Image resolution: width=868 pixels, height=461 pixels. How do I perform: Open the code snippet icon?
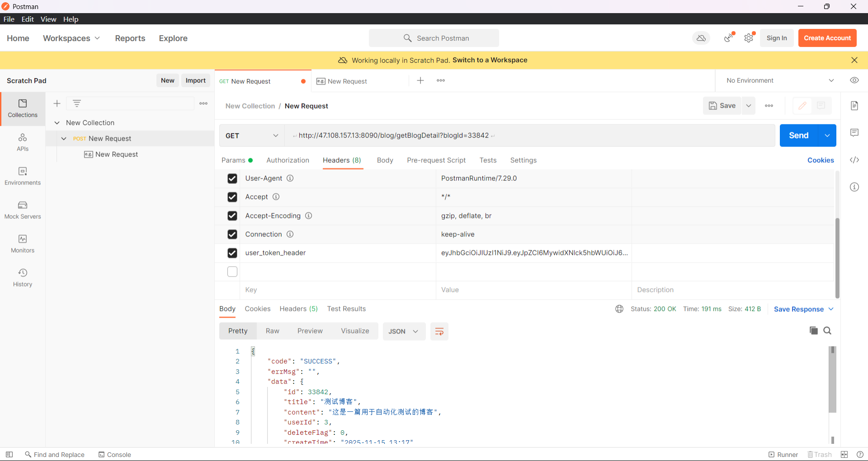pyautogui.click(x=854, y=160)
